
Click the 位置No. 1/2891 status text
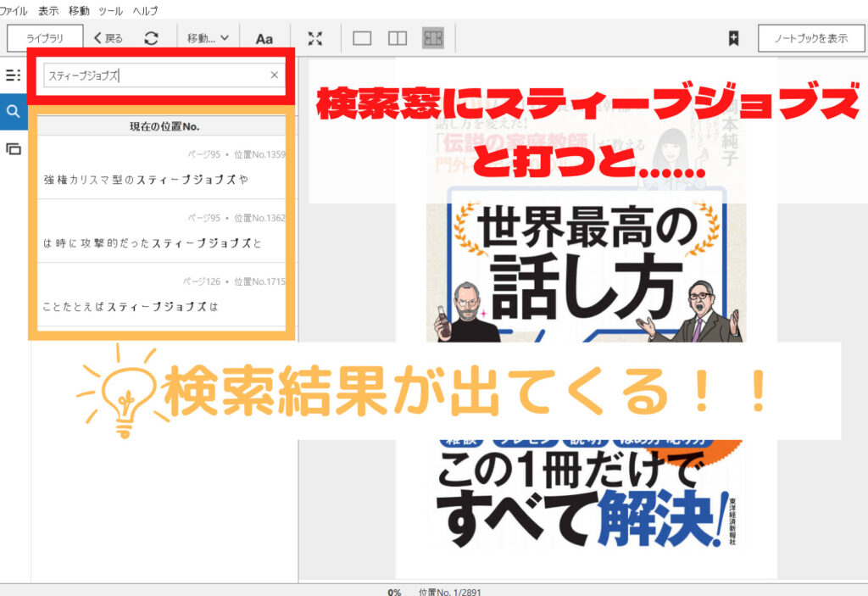click(450, 592)
